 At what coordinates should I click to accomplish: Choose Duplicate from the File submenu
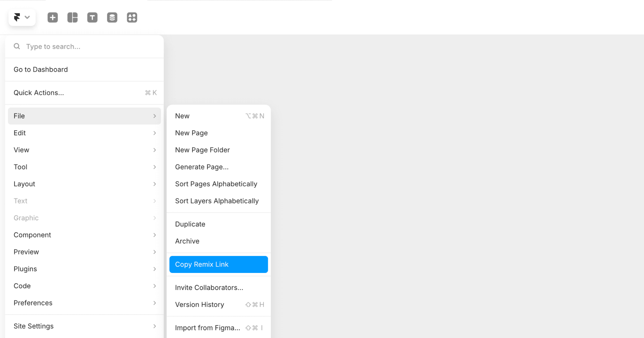pos(190,224)
